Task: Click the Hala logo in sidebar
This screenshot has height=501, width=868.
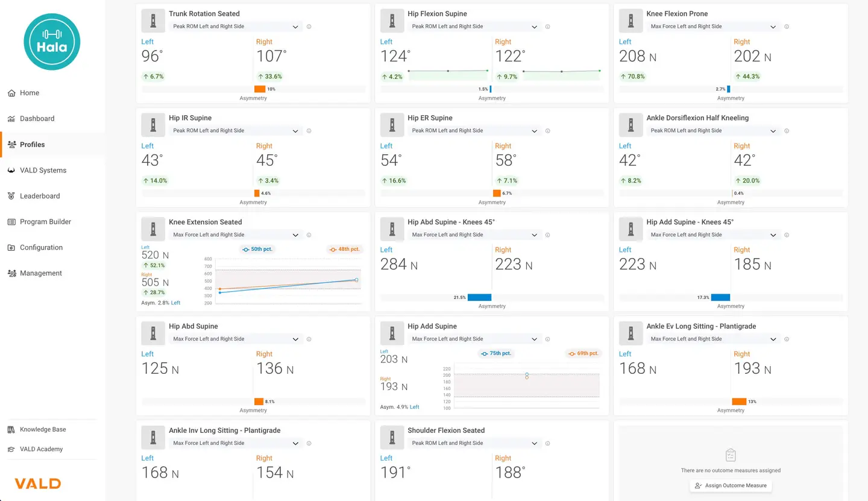Action: (x=52, y=42)
